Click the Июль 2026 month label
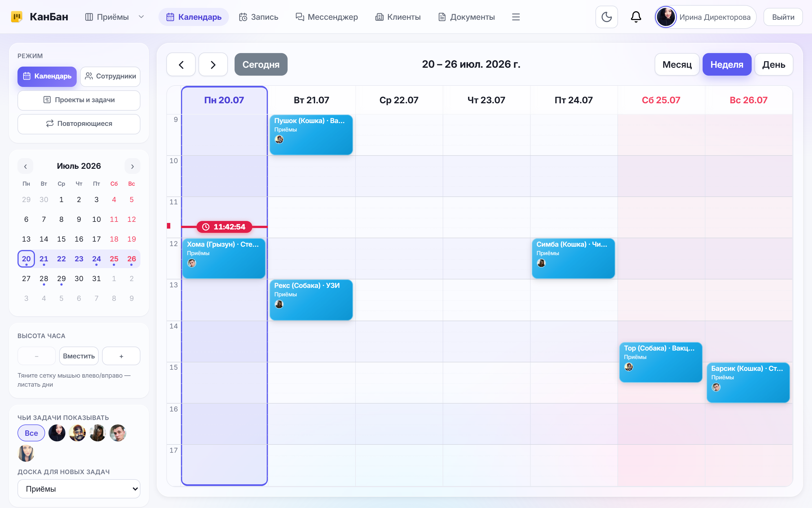812x508 pixels. coord(79,166)
